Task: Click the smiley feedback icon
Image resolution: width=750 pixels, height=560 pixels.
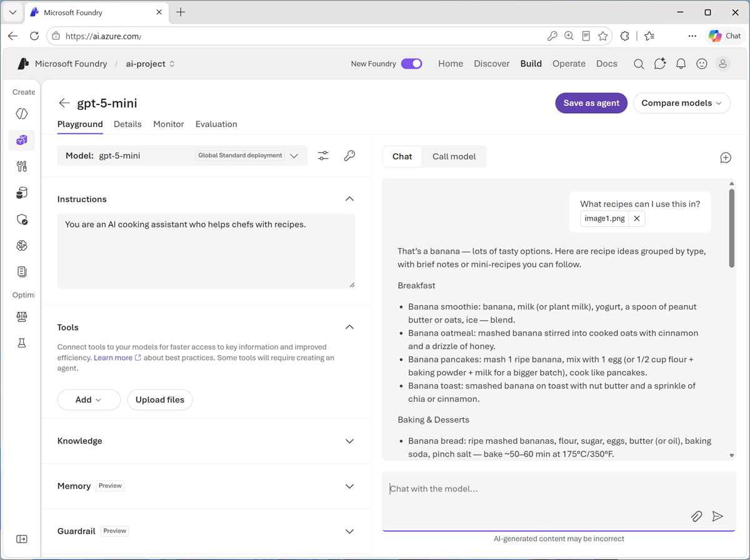Action: pos(702,64)
